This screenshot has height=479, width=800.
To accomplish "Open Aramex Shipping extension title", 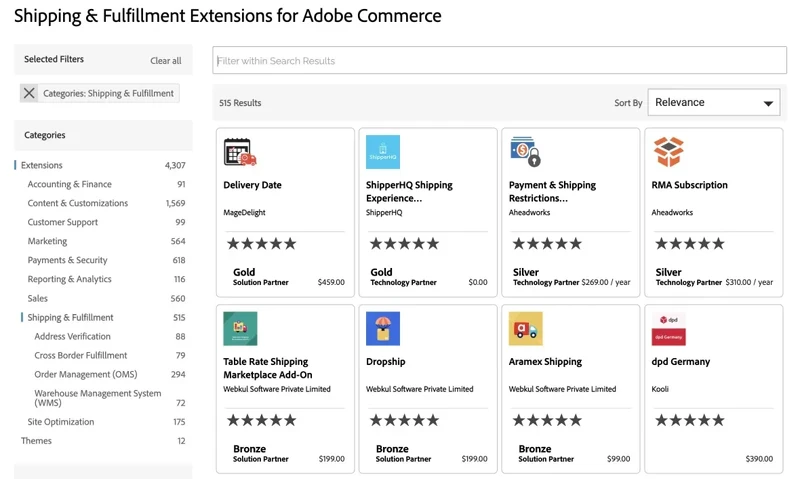I will (545, 362).
